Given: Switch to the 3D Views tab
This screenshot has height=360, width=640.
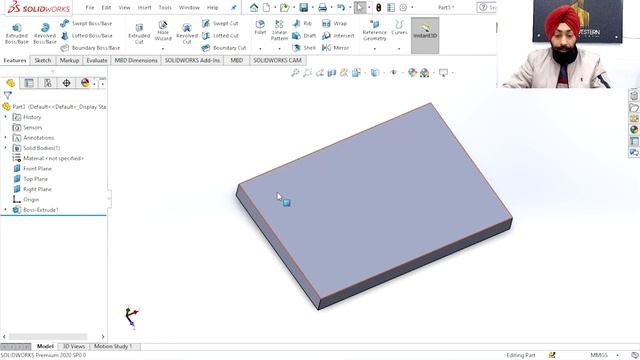Looking at the screenshot, I should [73, 346].
